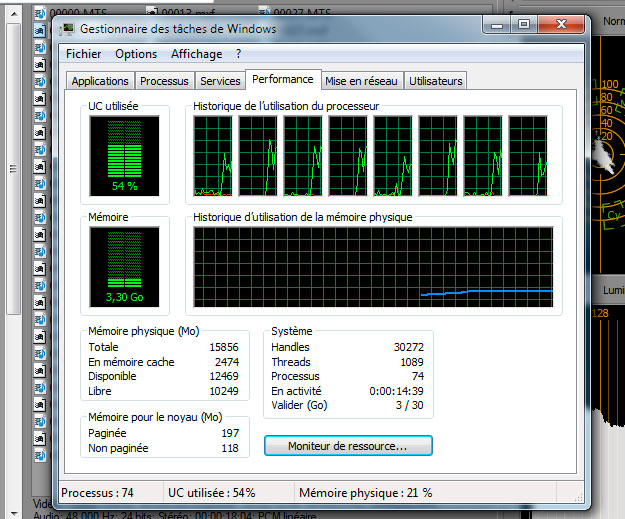Click 00027.MTS file icon in background window
Image resolution: width=625 pixels, height=519 pixels.
pyautogui.click(x=264, y=11)
